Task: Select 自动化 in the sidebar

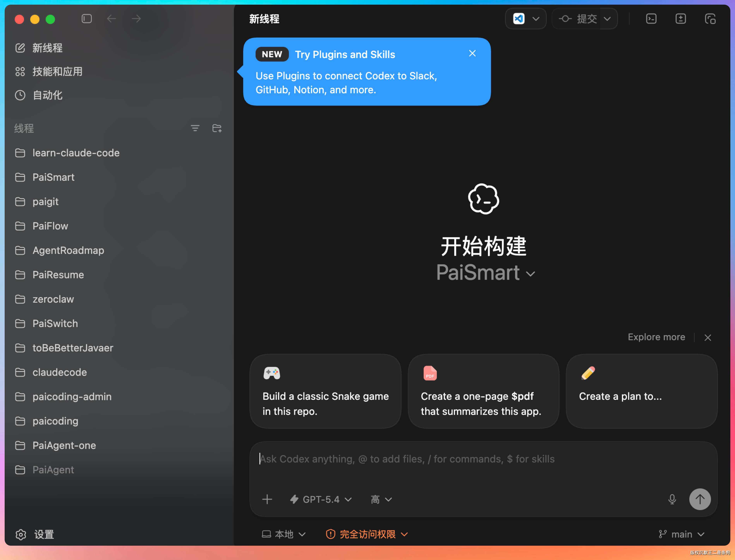Action: click(x=47, y=95)
